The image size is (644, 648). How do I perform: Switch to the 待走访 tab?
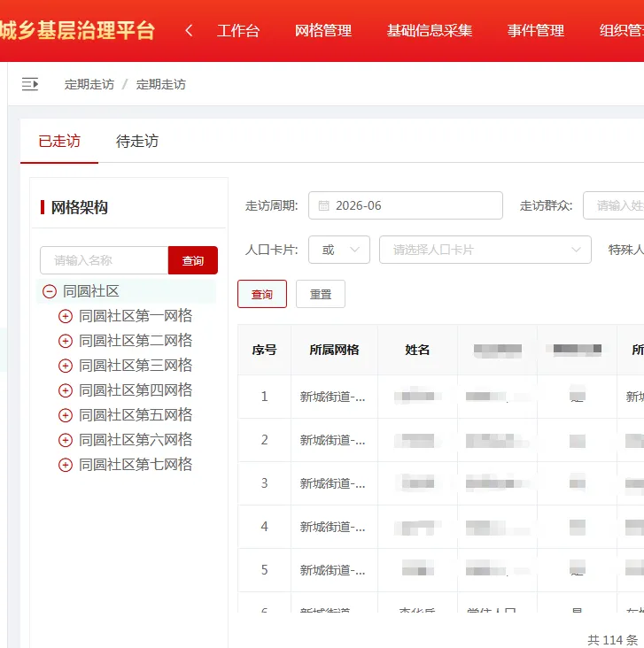[137, 141]
